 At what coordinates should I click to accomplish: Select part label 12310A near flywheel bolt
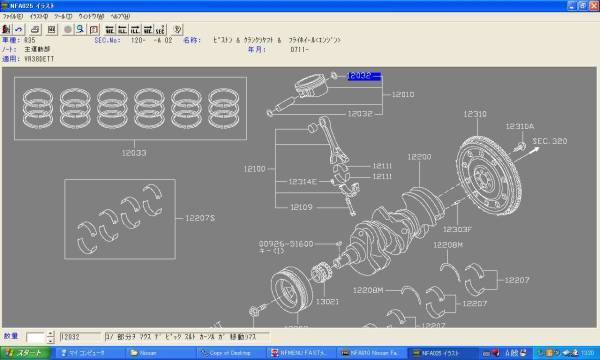point(520,126)
